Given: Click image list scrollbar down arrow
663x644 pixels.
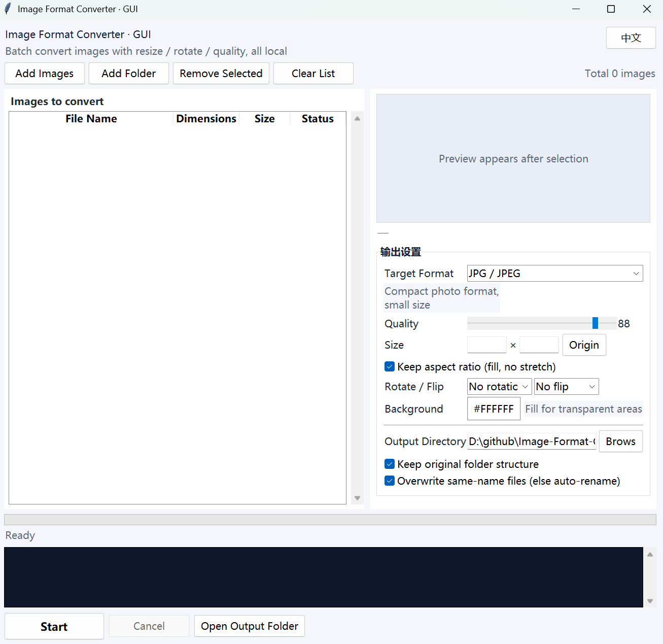Looking at the screenshot, I should (358, 498).
